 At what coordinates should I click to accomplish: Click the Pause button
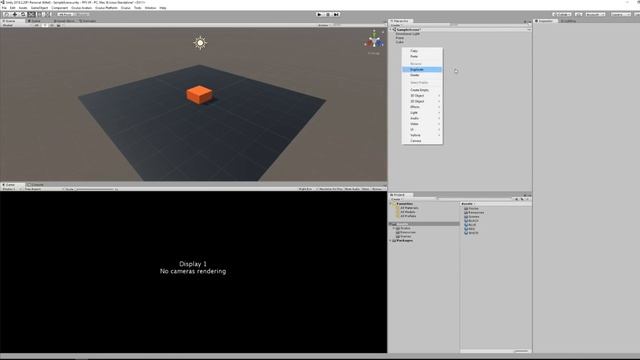[328, 14]
